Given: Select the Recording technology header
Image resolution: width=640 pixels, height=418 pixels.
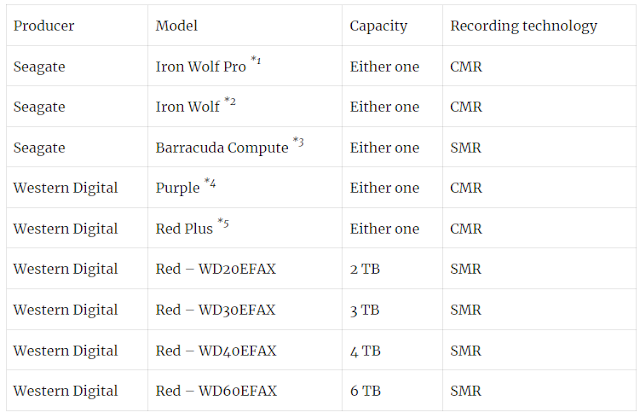Looking at the screenshot, I should (x=523, y=26).
